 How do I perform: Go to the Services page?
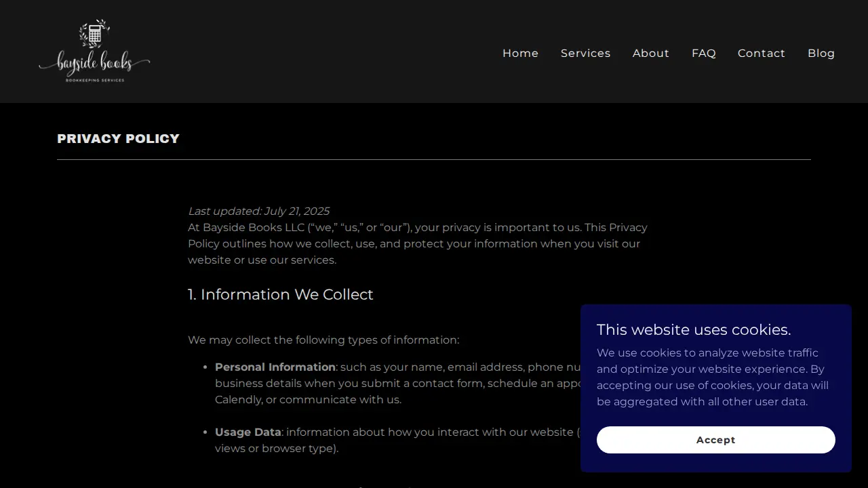[585, 53]
